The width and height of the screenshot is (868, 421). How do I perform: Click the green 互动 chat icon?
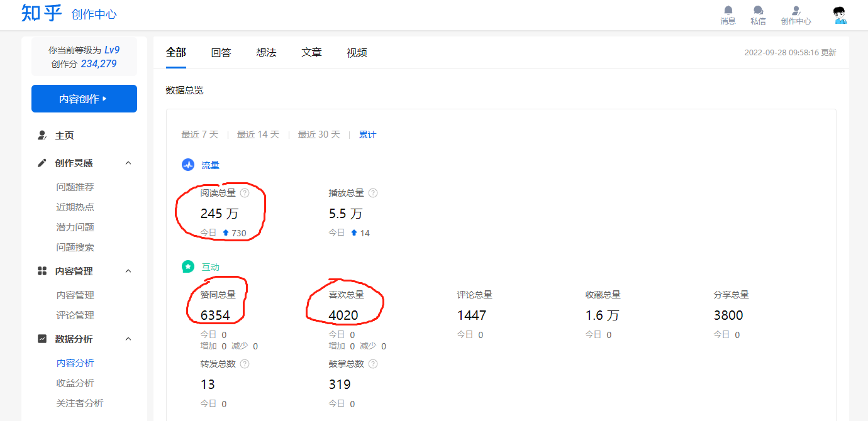click(188, 266)
